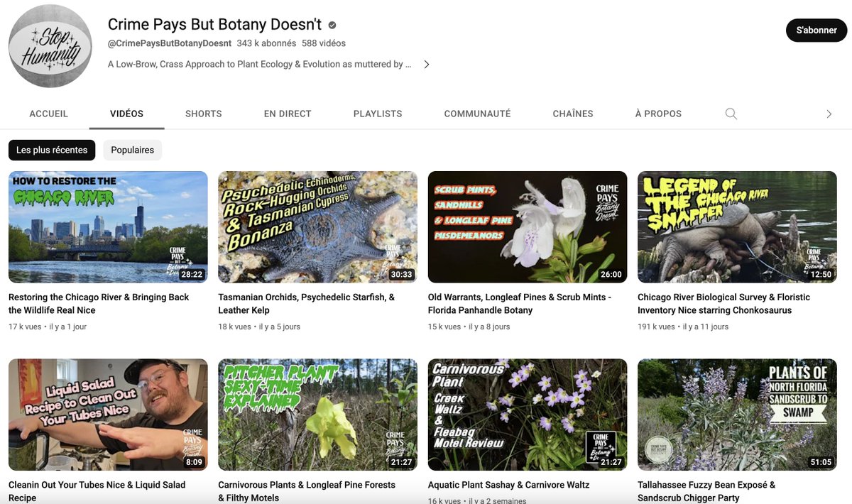Click the 26:00 duration badge
Screen dimensions: 852x504
pyautogui.click(x=611, y=275)
